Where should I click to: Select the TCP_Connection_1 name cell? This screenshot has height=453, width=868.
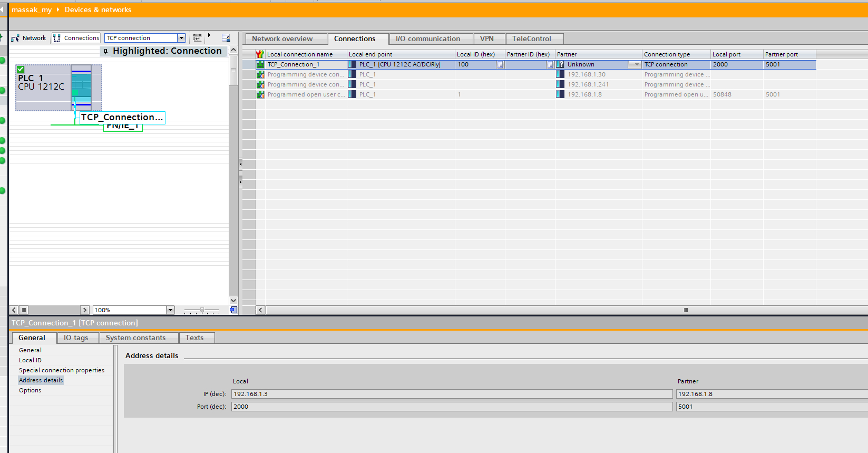[x=306, y=64]
